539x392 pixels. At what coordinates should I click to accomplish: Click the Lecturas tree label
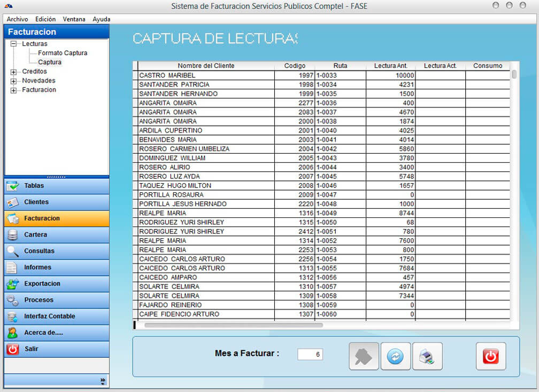[35, 44]
